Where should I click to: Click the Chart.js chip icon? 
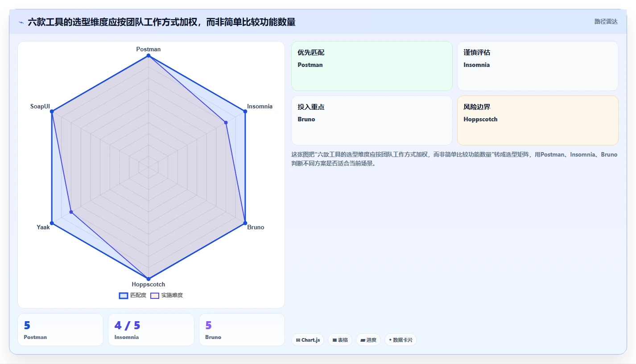(x=298, y=340)
